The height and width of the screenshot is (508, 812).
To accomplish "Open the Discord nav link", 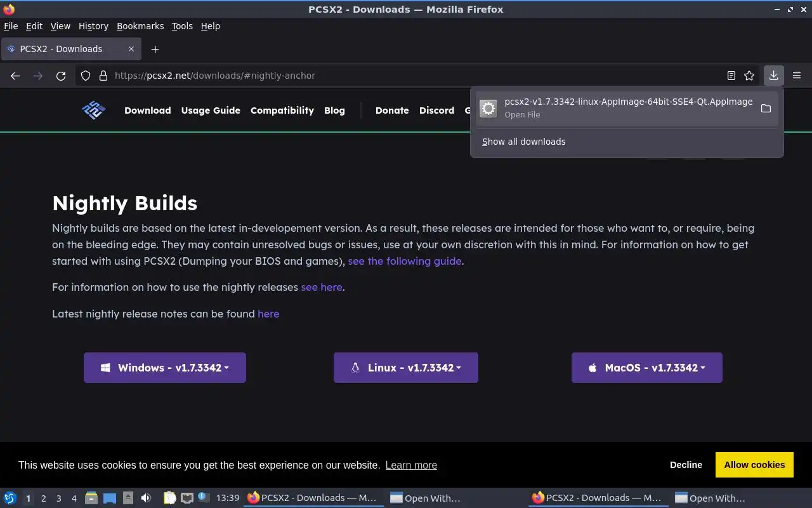I will point(436,110).
